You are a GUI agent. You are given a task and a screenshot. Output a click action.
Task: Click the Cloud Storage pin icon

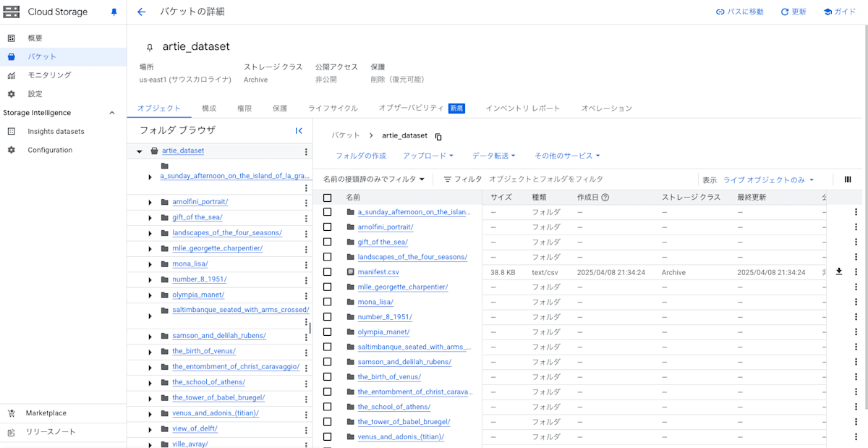pyautogui.click(x=114, y=12)
